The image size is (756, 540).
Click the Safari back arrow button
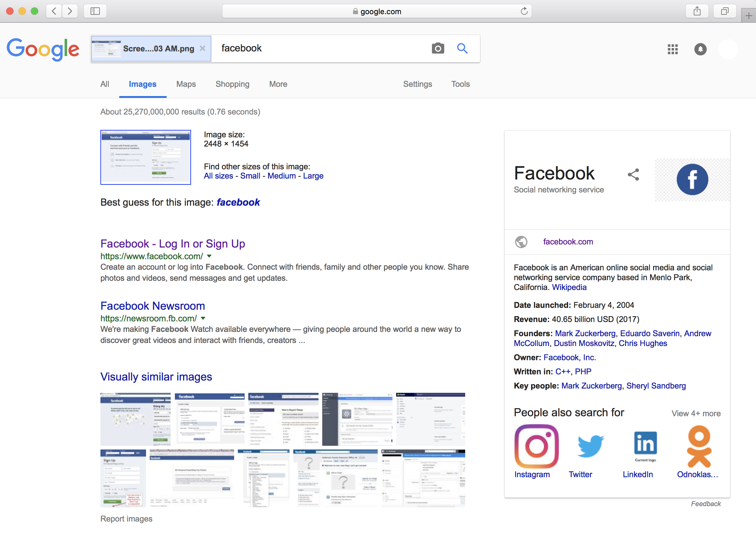pyautogui.click(x=54, y=11)
